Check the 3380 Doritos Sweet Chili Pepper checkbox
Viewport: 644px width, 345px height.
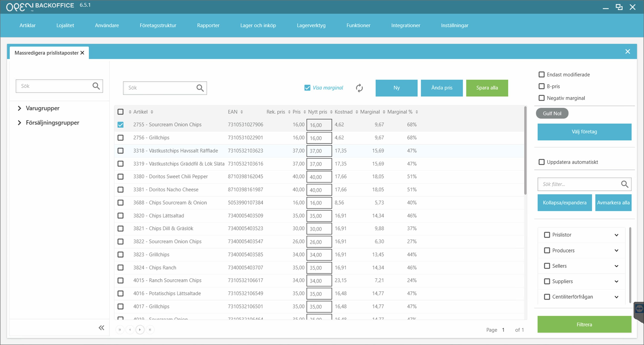tap(121, 177)
